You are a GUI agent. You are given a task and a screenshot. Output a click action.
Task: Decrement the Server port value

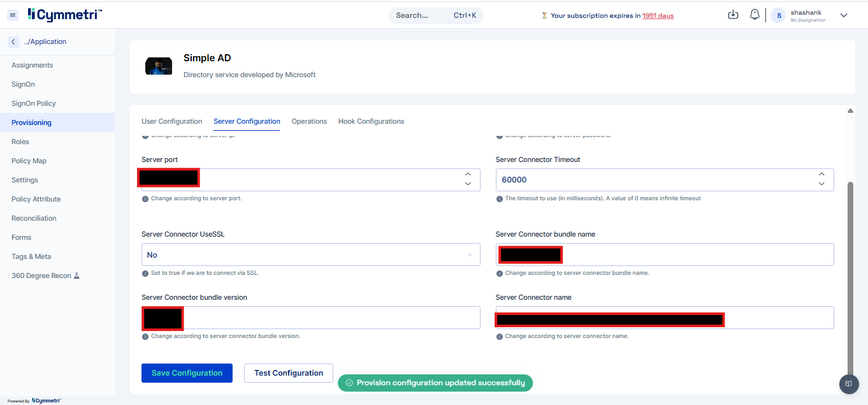[x=468, y=184]
